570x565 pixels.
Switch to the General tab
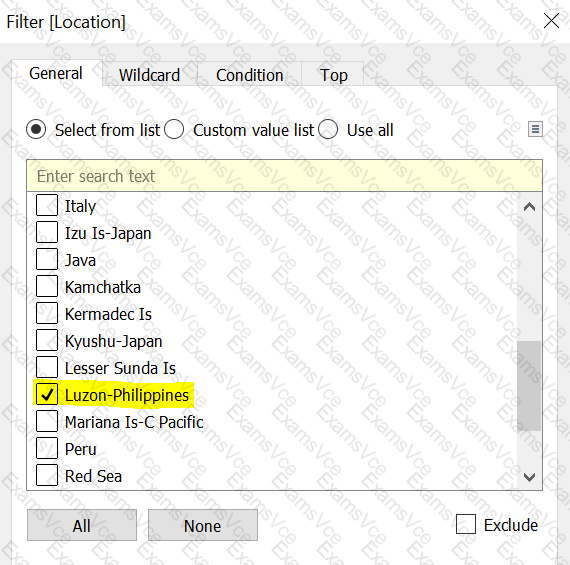click(x=57, y=73)
